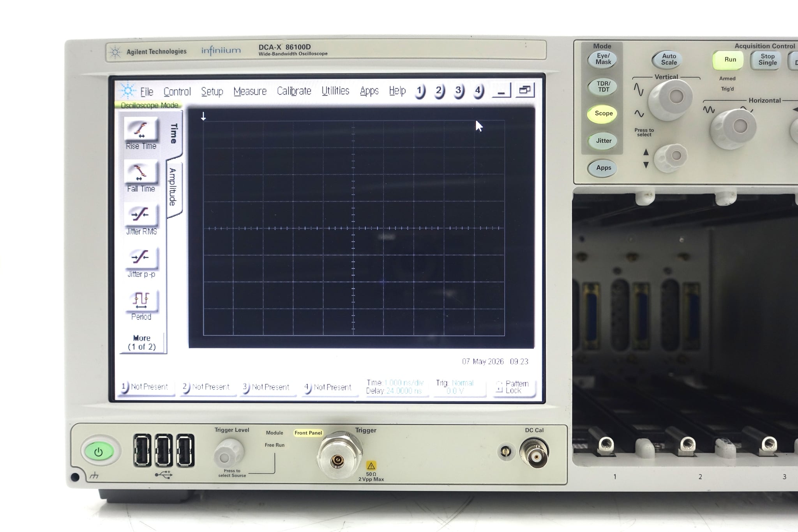
Task: Click the Module trigger source label
Action: [x=275, y=433]
